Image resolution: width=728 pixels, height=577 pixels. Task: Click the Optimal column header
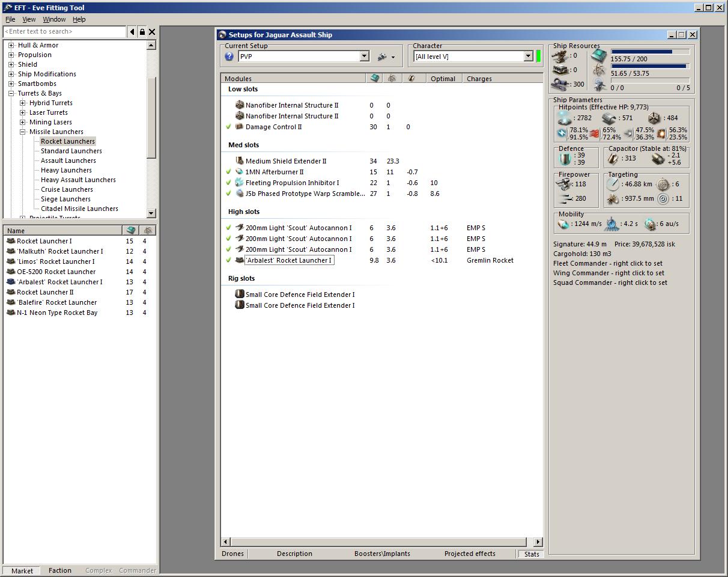point(444,78)
